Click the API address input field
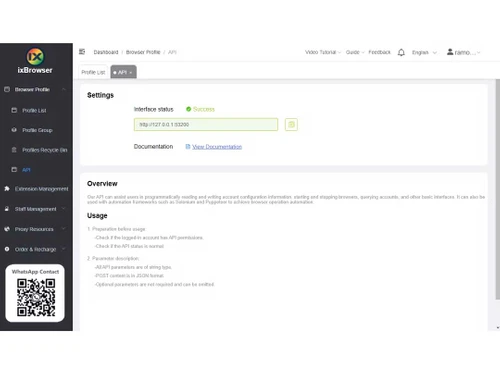500x375 pixels. tap(206, 125)
